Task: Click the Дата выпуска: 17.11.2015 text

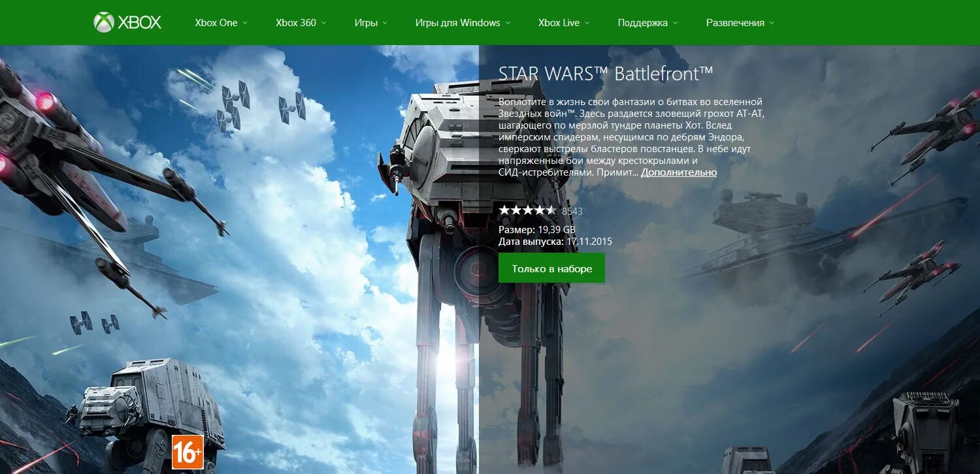Action: (555, 242)
